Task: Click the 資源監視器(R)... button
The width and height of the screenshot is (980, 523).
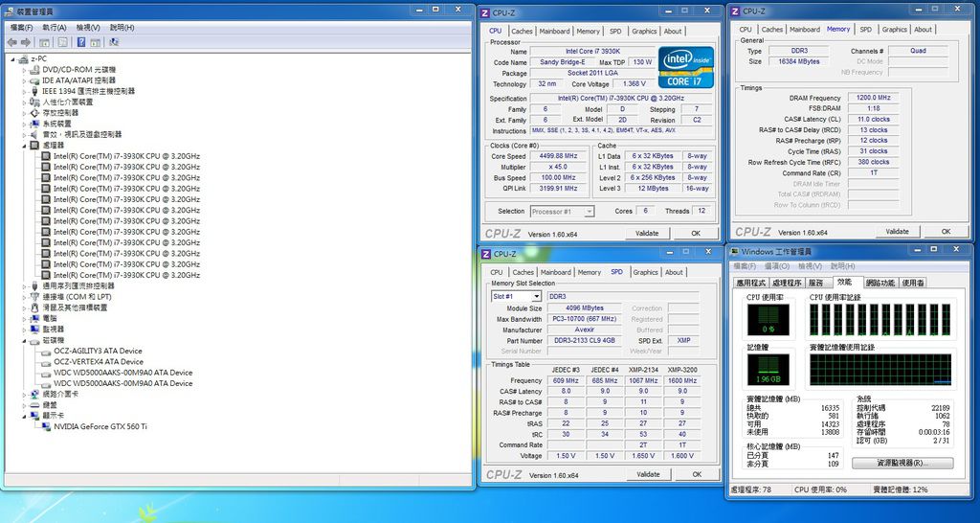Action: (x=902, y=464)
